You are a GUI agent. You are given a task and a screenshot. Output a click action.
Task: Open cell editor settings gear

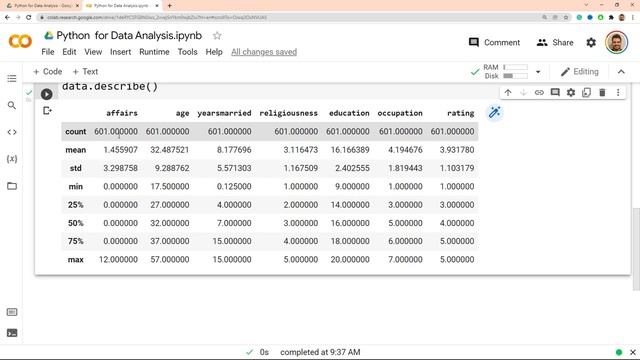point(571,93)
